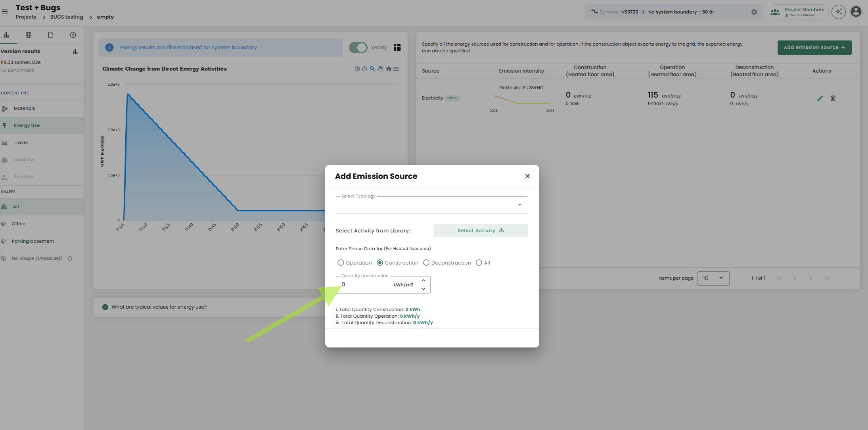
Task: Click the chart home reset icon
Action: pos(389,69)
